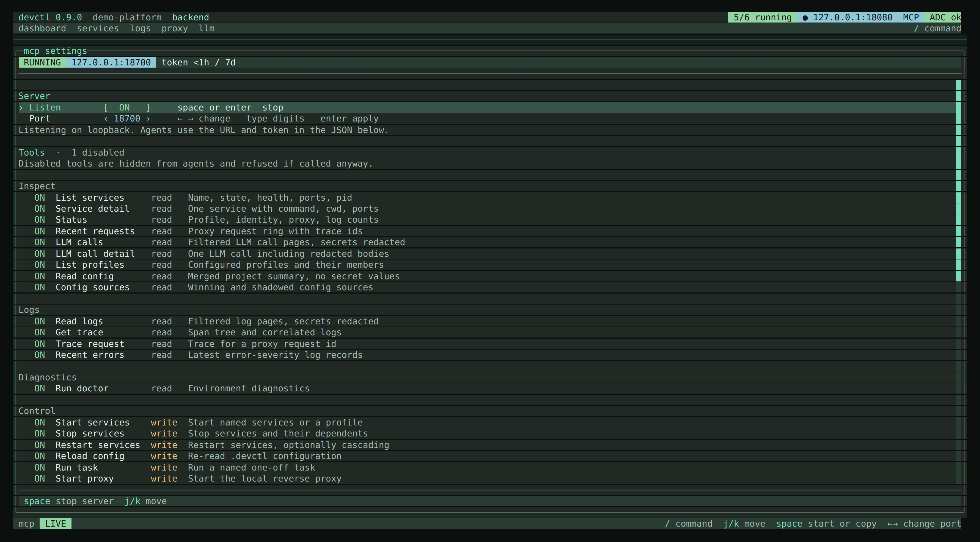Disable the Restart services tool
This screenshot has width=980, height=542.
pos(40,445)
